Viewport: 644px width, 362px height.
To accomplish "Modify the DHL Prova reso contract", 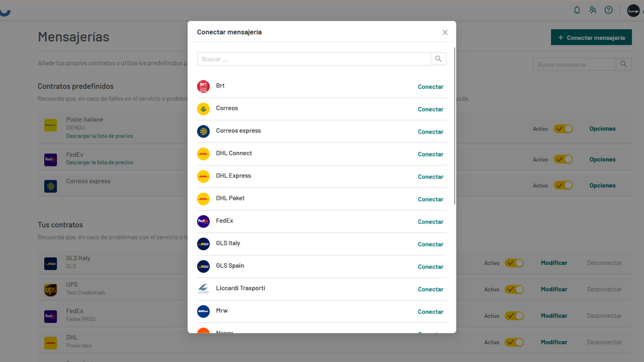I will click(554, 342).
